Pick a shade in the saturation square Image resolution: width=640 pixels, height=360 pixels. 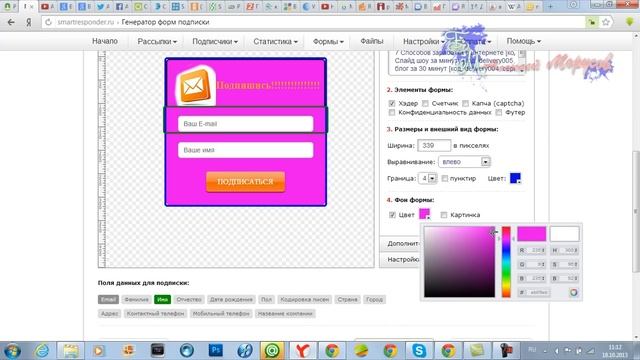(459, 262)
